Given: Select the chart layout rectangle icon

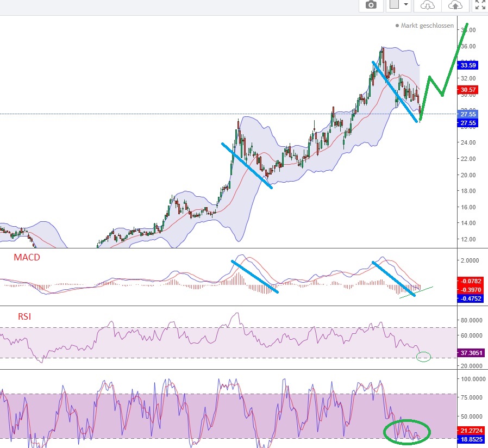Looking at the screenshot, I should [x=394, y=4].
